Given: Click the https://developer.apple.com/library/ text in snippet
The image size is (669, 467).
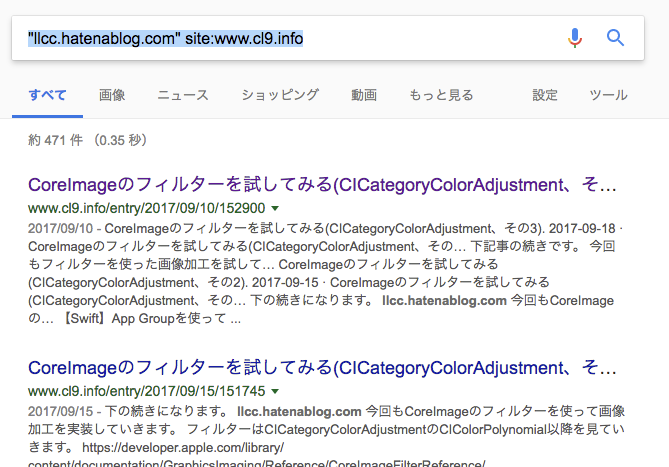Looking at the screenshot, I should click(x=183, y=447).
